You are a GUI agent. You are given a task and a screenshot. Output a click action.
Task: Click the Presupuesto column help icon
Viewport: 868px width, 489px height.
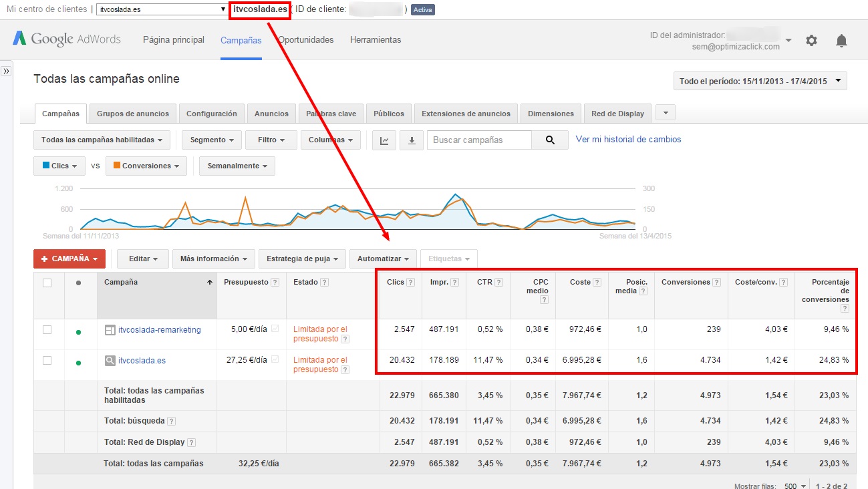click(275, 283)
